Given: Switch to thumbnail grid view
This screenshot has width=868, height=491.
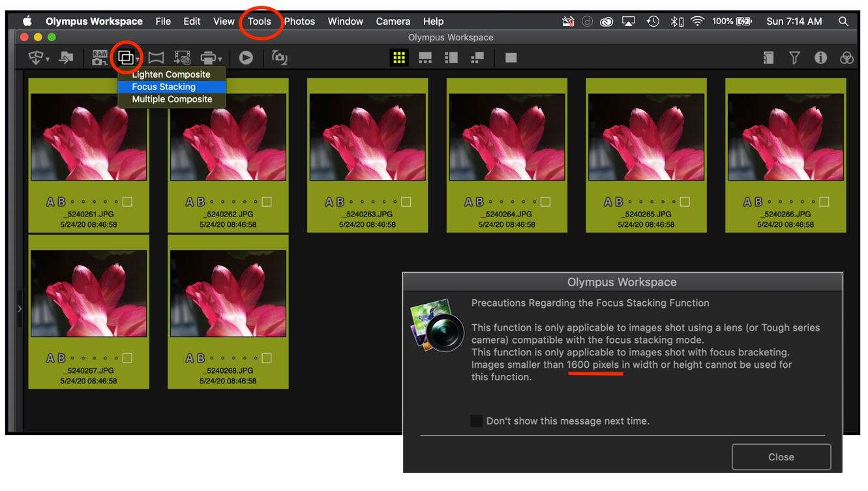Looking at the screenshot, I should 399,58.
